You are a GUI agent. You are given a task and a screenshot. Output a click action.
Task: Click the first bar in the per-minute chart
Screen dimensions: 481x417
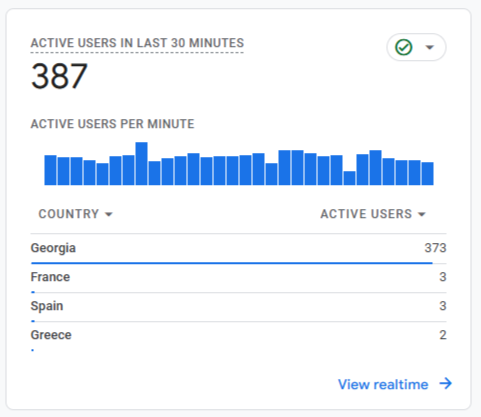(x=50, y=170)
